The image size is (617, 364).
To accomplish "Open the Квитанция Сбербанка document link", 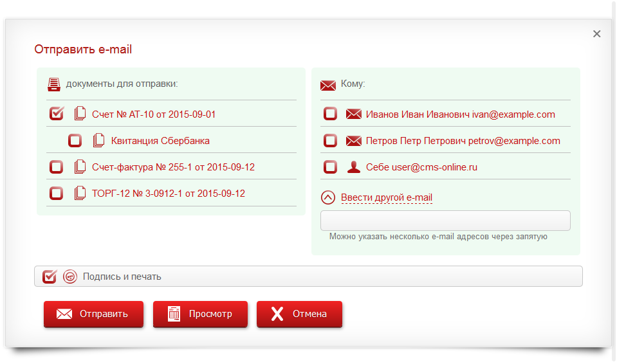I will pos(160,141).
